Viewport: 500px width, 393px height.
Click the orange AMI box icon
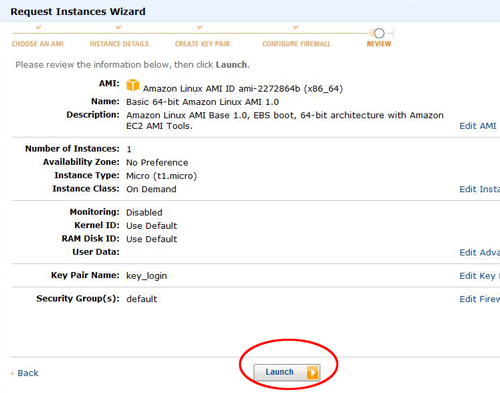coord(133,85)
